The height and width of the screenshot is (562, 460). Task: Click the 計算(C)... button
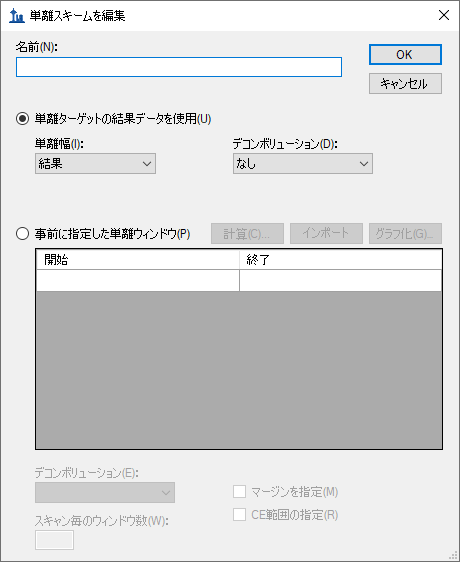pos(247,234)
